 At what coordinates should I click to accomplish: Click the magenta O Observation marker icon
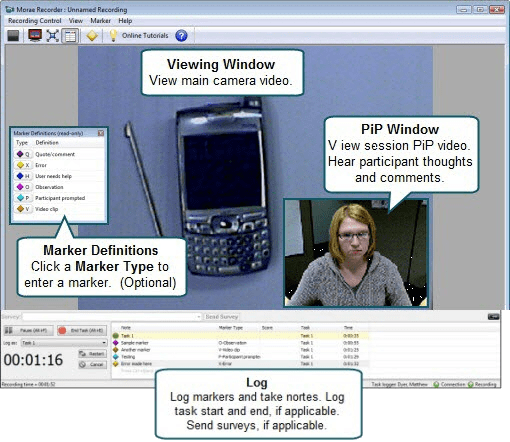20,187
